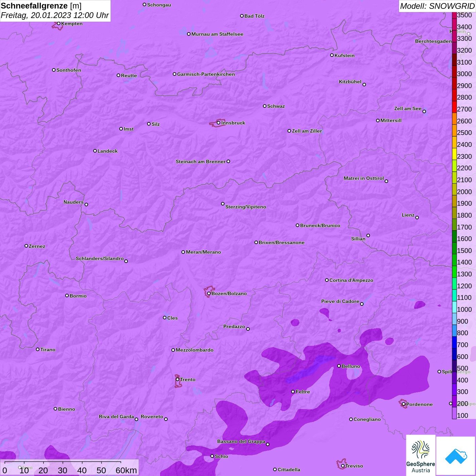Click the 3500 legend value

pyautogui.click(x=464, y=15)
